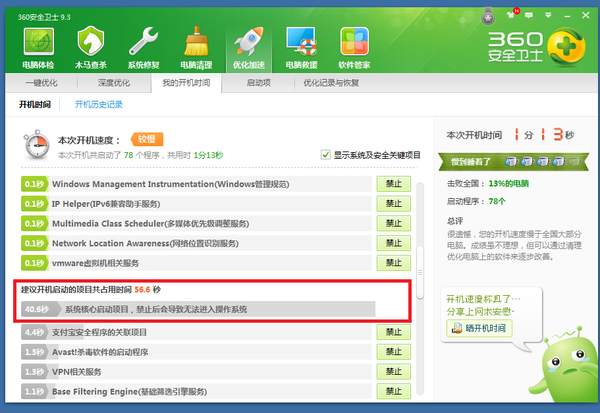Open the main menu dropdown arrow in title bar

click(548, 15)
